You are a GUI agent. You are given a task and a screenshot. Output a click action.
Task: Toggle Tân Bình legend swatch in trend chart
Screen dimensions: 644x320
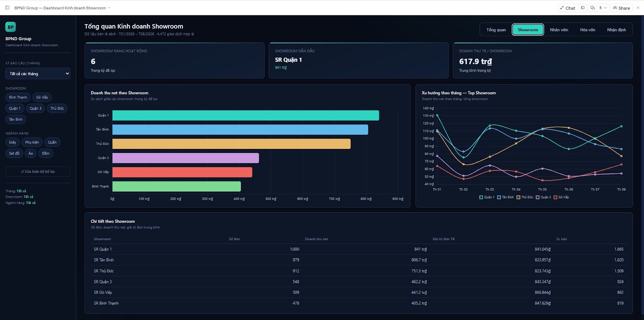coord(499,197)
